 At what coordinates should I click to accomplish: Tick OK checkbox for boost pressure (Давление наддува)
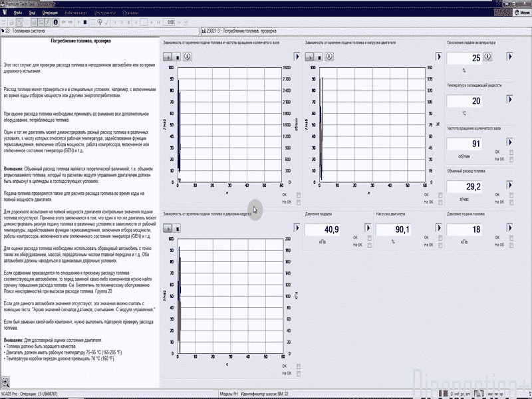(370, 237)
